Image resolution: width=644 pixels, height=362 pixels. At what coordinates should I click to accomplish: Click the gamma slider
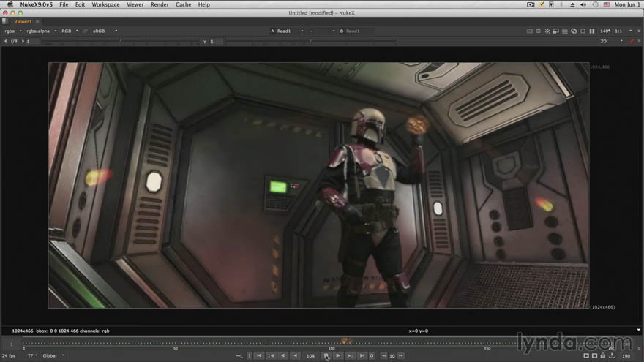311,42
